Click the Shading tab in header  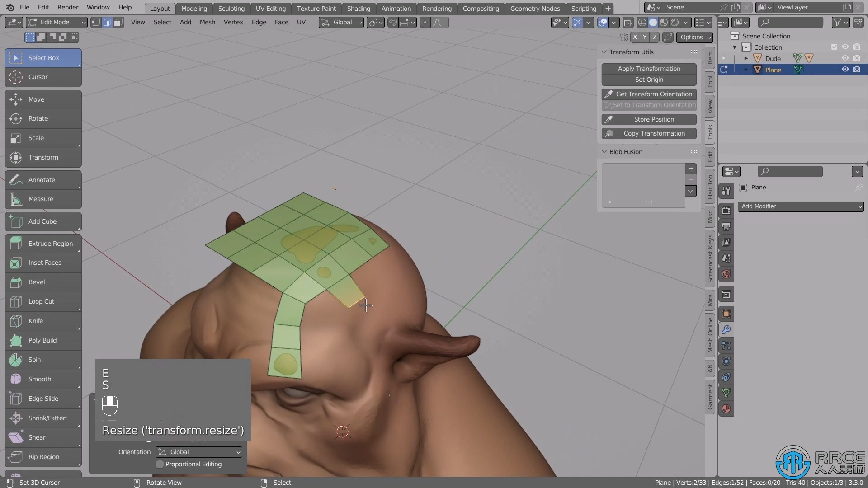(x=359, y=8)
